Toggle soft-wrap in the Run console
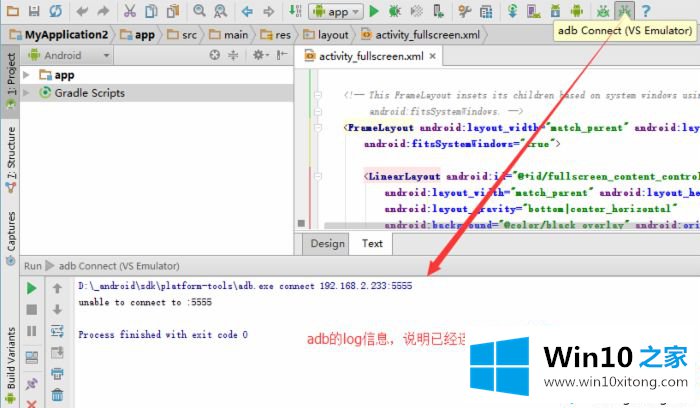 click(57, 331)
